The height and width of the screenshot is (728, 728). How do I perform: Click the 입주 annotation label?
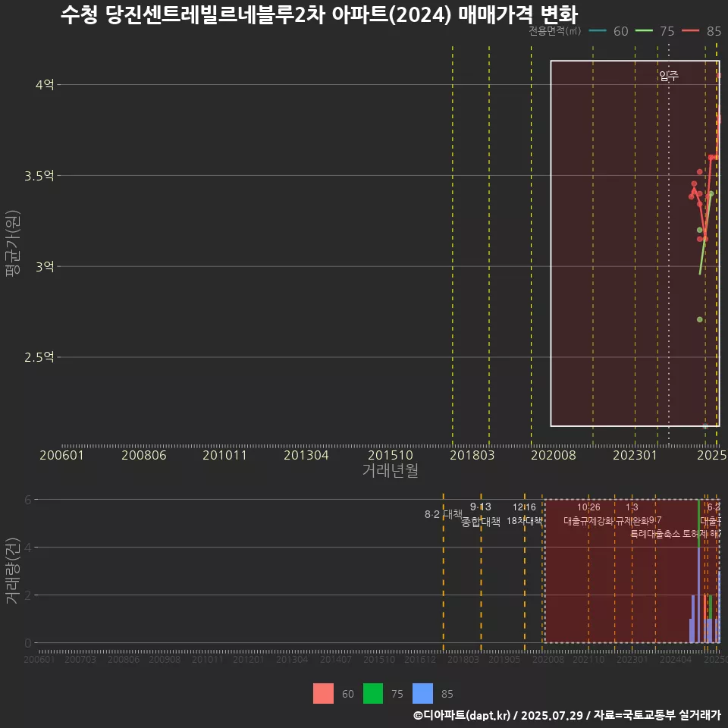pyautogui.click(x=669, y=76)
